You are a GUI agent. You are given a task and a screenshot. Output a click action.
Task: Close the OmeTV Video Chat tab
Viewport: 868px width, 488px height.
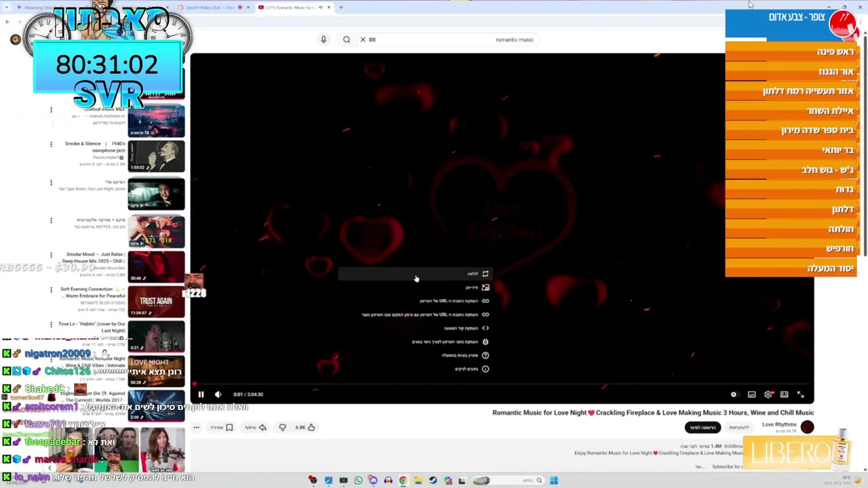[248, 7]
